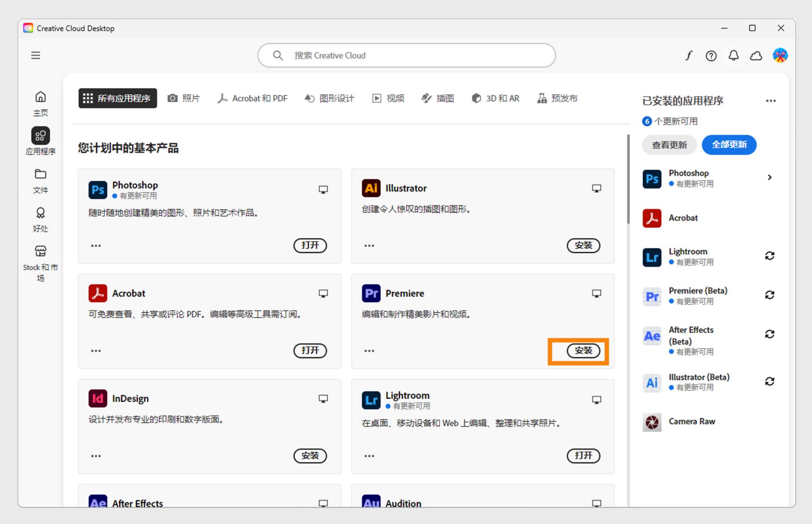The width and height of the screenshot is (812, 524).
Task: Switch to the 插图 tab
Action: 438,98
